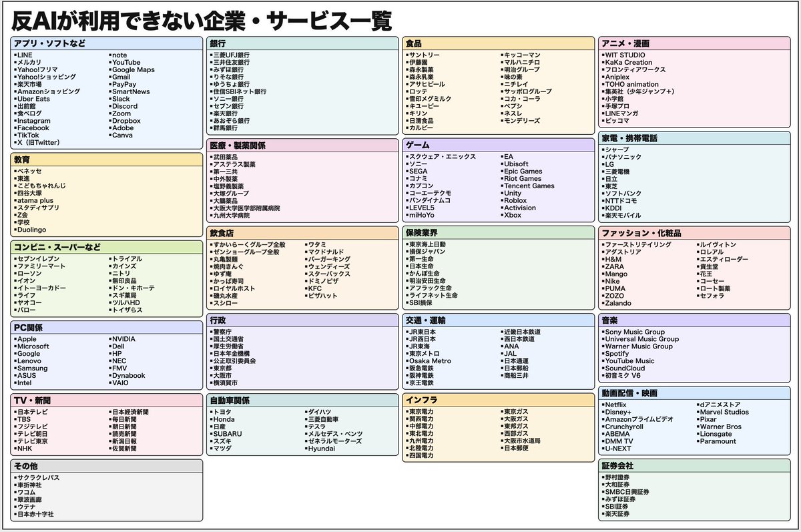Click the title "反AIが利用できない企業・サービス一覧"
801x532 pixels.
coord(202,21)
